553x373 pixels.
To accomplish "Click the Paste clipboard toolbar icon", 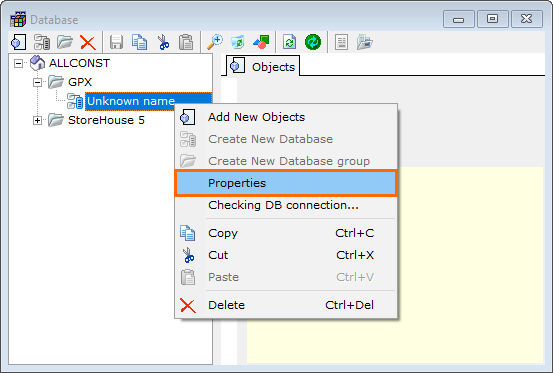I will [186, 42].
